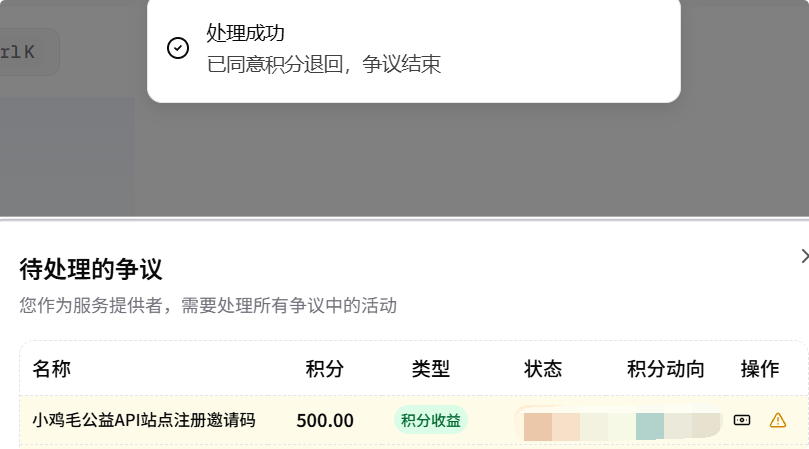Screen dimensions: 809x449
Task: Sort by the 类型 column header
Action: pos(431,369)
